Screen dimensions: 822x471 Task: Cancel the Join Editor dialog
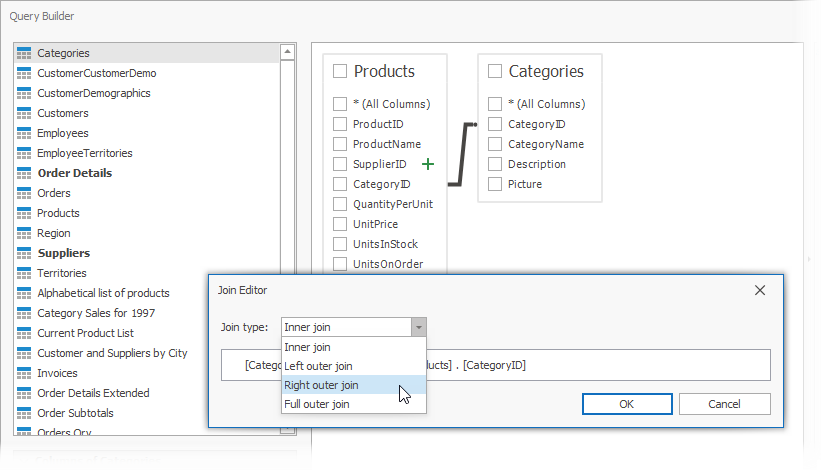pos(724,404)
